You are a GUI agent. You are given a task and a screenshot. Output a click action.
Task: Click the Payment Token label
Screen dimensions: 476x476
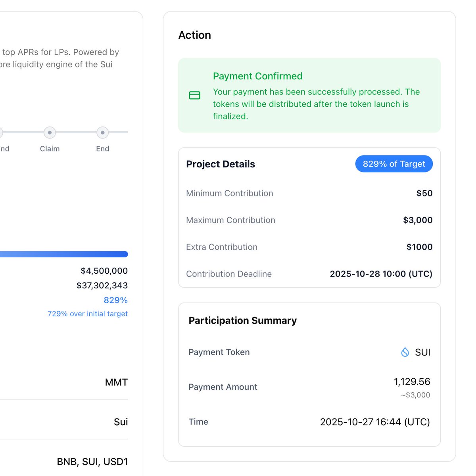tap(219, 352)
